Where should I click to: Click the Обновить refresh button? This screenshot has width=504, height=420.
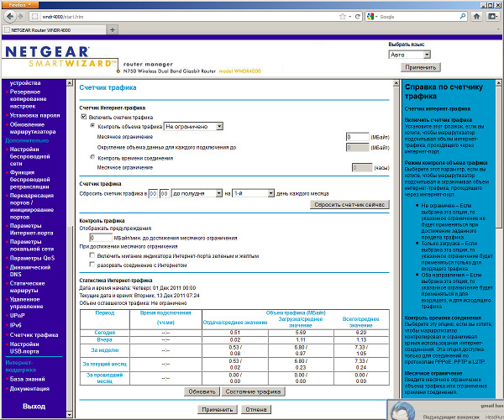202,391
